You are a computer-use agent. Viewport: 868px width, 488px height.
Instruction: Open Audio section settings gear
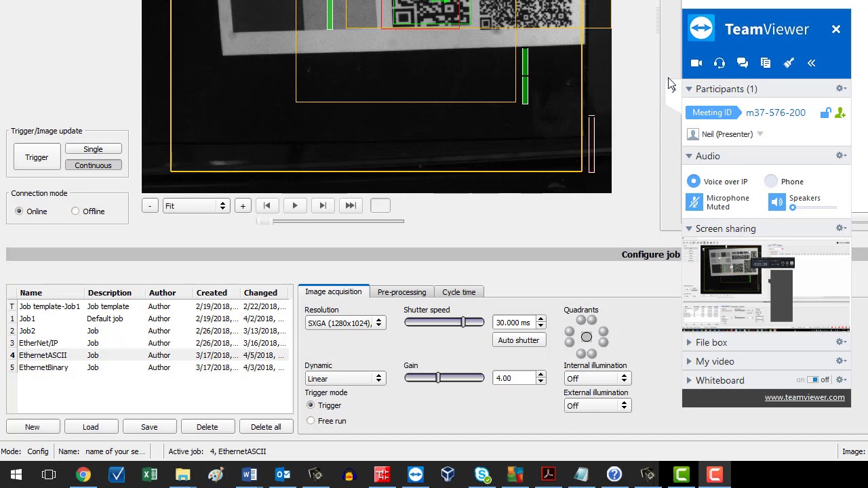pos(841,156)
